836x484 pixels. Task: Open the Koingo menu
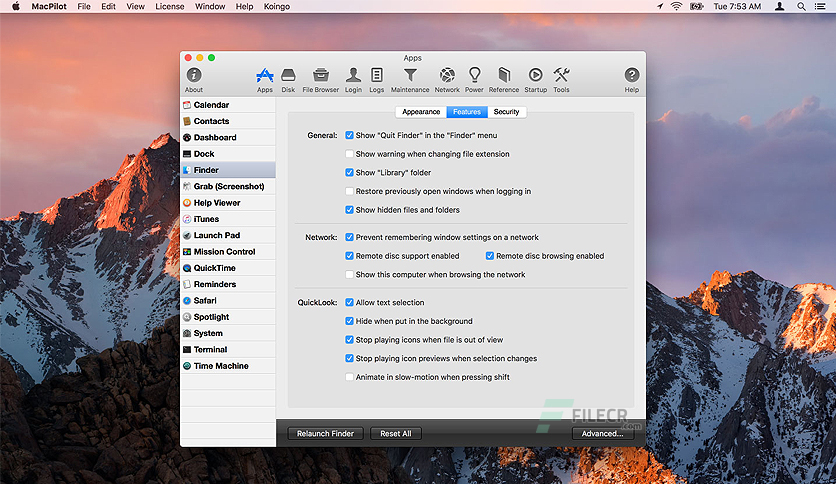[x=277, y=6]
